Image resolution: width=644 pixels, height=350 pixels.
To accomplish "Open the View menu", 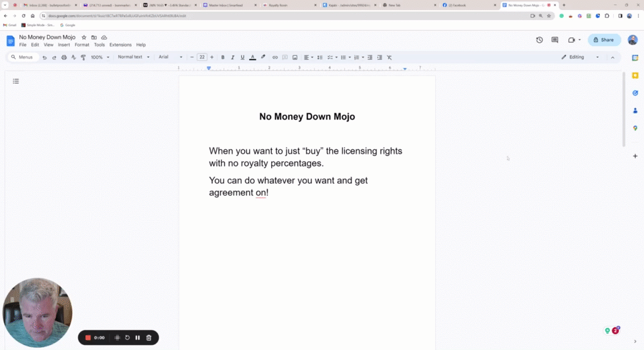I will tap(48, 45).
